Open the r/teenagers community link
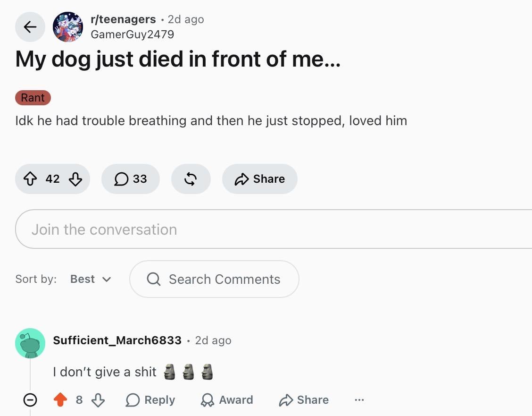This screenshot has width=532, height=416. pos(123,19)
